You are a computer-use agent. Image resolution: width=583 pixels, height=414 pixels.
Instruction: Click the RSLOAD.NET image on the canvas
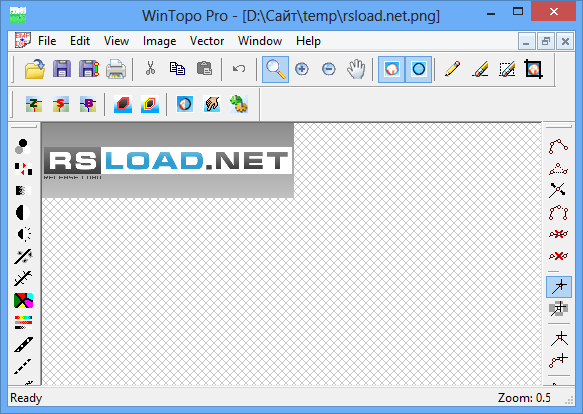point(168,160)
